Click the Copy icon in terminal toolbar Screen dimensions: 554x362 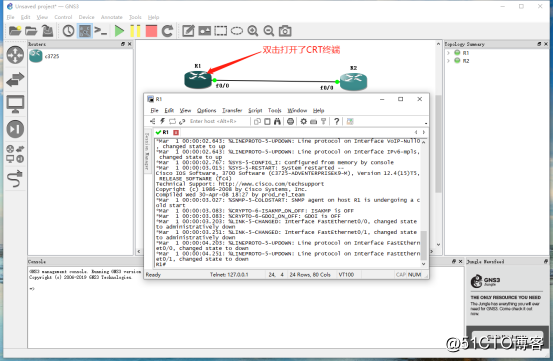257,121
